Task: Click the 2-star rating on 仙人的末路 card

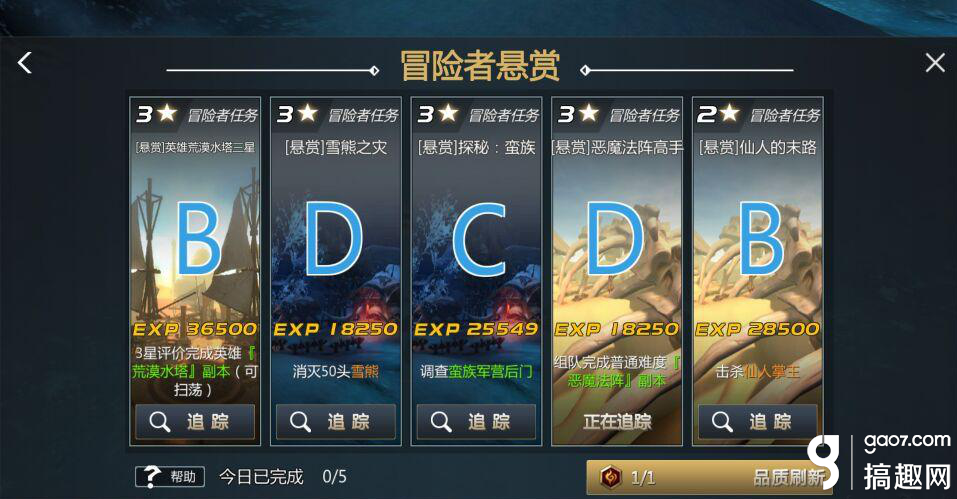Action: point(718,113)
